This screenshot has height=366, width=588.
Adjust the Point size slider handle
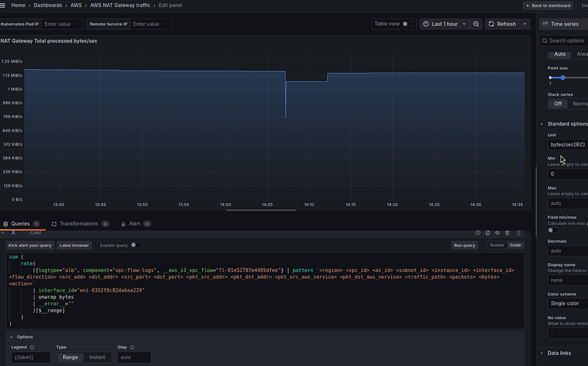[x=562, y=78]
